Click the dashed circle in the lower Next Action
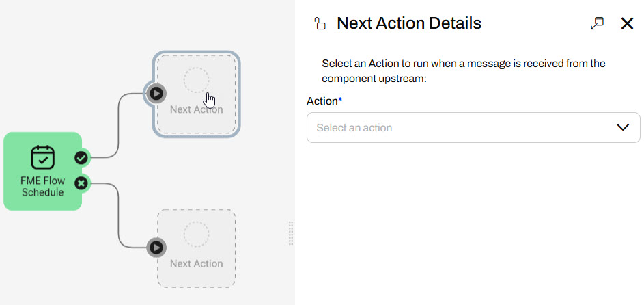Viewport: 644px width, 305px height. coord(196,234)
